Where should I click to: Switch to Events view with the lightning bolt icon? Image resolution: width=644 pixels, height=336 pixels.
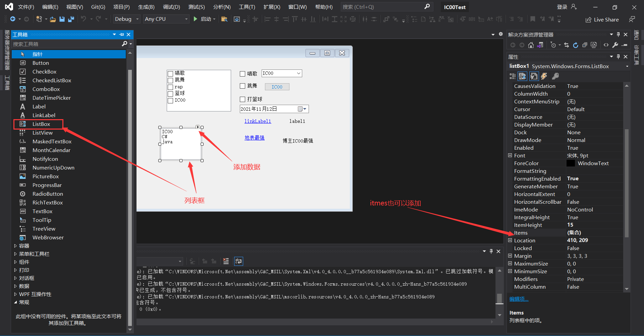point(544,76)
